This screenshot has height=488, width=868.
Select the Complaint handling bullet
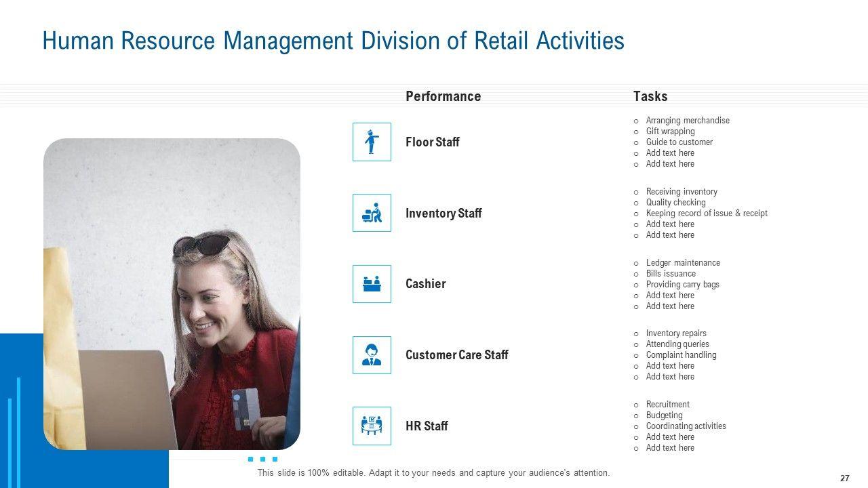(681, 355)
